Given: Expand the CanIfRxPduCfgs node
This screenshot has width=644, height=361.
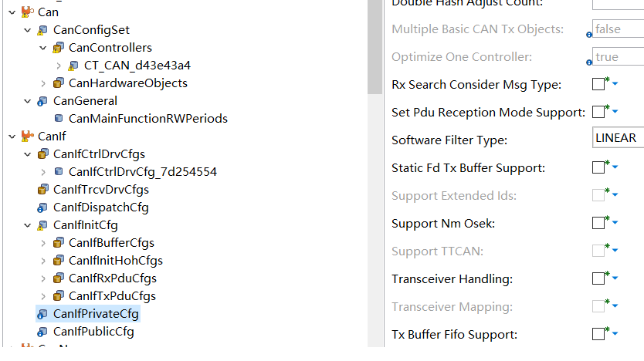Looking at the screenshot, I should 43,278.
